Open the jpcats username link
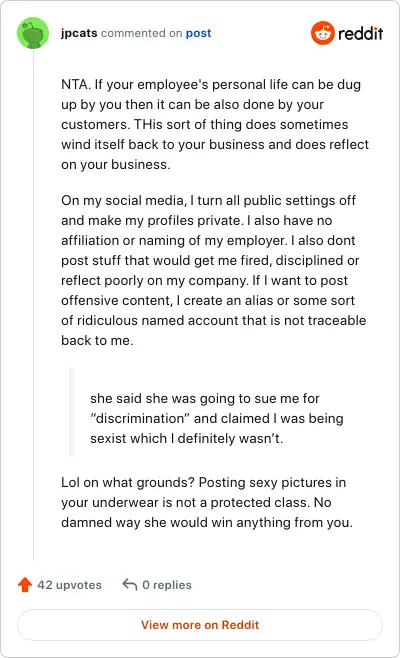400x658 pixels. point(79,33)
